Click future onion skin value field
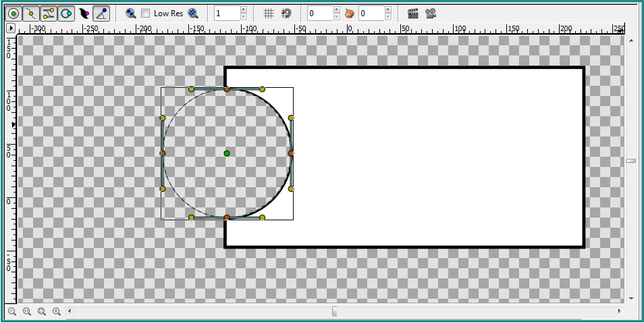644x323 pixels. pos(371,14)
